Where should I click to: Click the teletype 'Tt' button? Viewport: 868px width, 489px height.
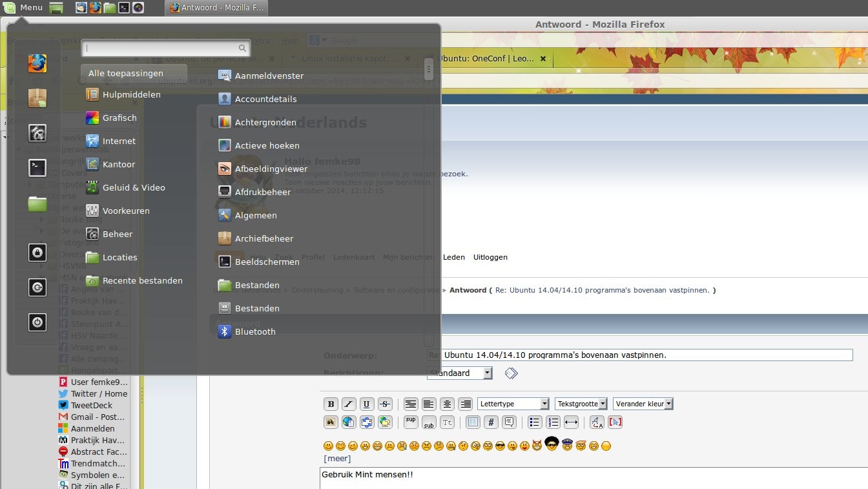447,422
